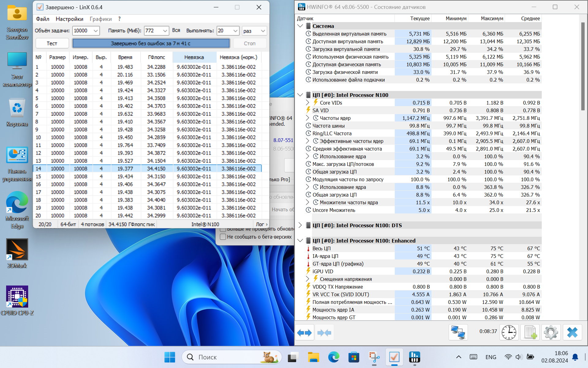Image resolution: width=588 pixels, height=368 pixels.
Task: Click the HWiNFO collapse arrows icon
Action: coord(324,333)
